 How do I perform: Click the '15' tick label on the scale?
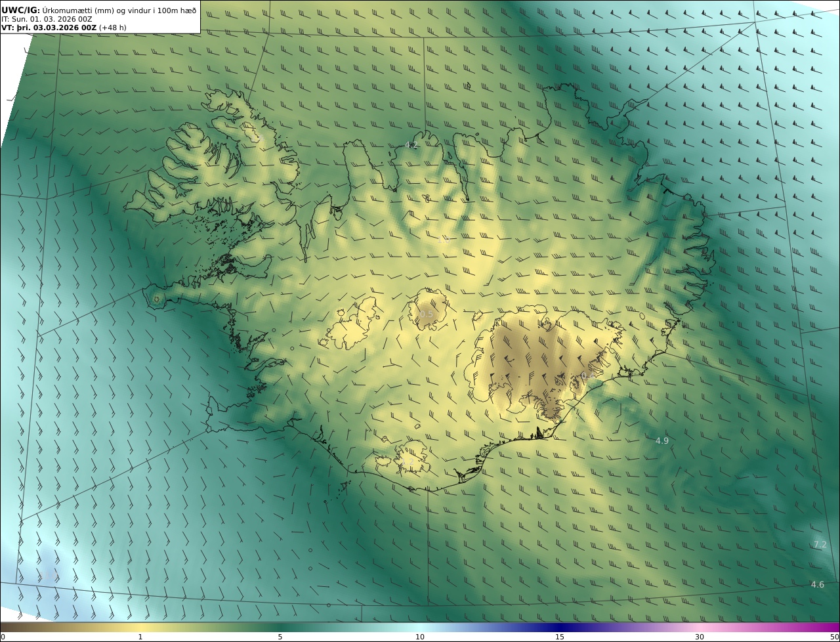(560, 637)
